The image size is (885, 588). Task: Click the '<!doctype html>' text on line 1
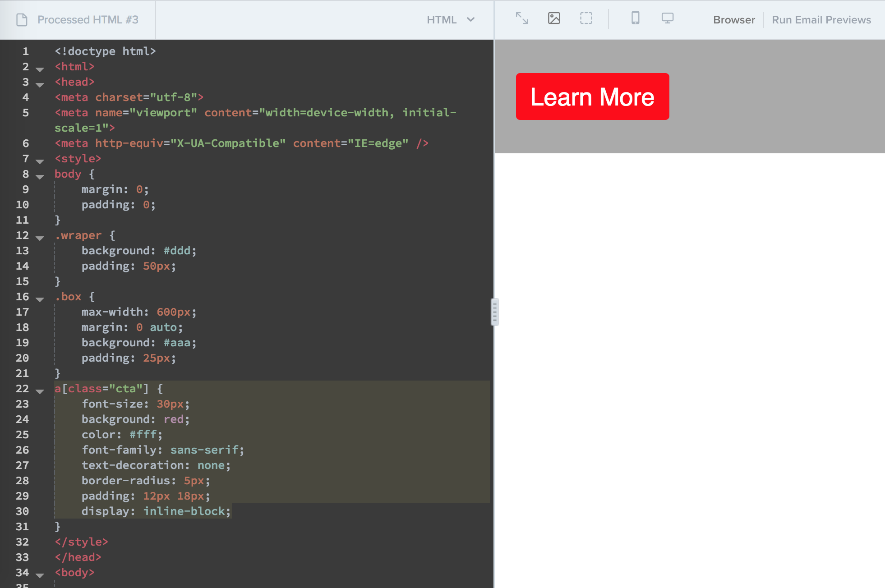pyautogui.click(x=105, y=51)
